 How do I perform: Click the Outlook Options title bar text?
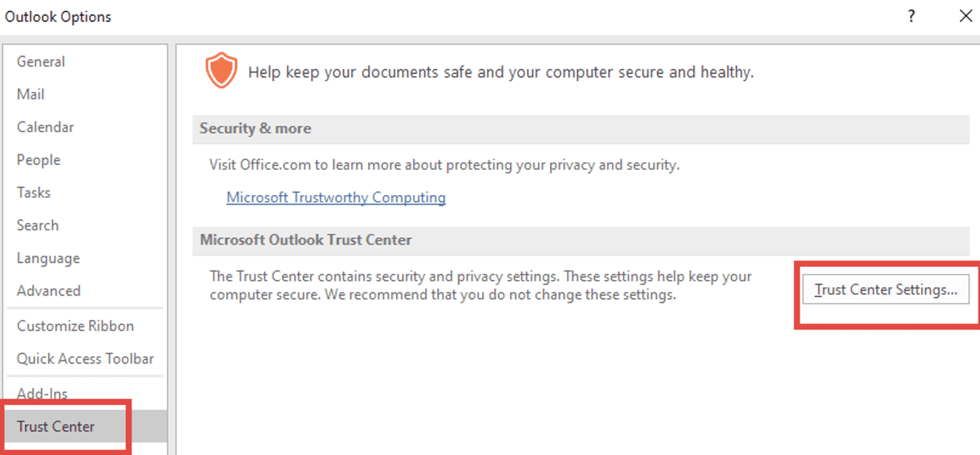coord(58,16)
